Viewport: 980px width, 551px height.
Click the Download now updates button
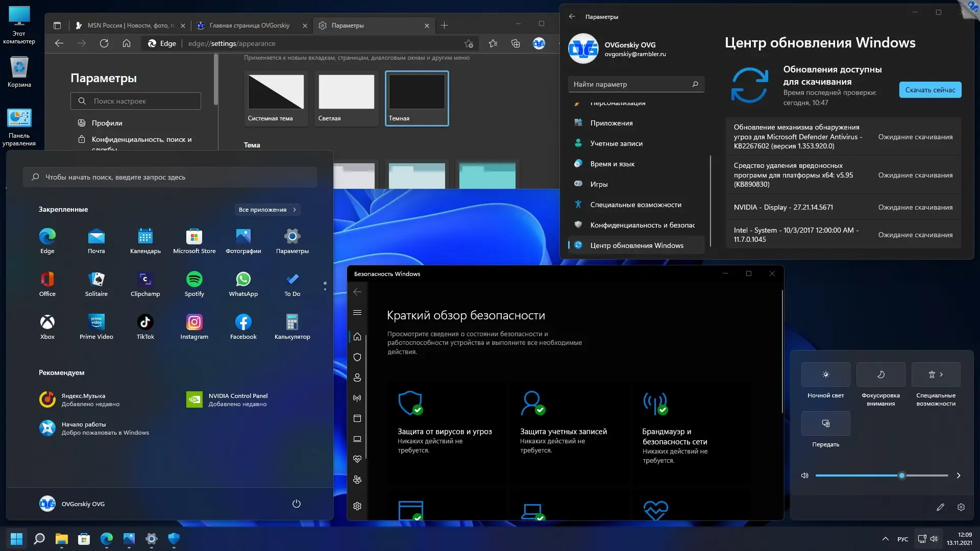coord(929,90)
